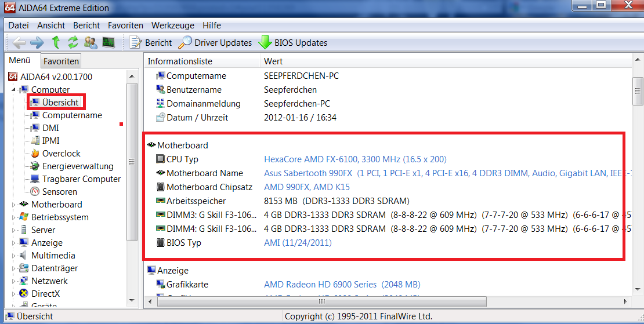Viewport: 644px width, 324px height.
Task: Click the Anzeige monitor icon in tree
Action: pyautogui.click(x=24, y=242)
